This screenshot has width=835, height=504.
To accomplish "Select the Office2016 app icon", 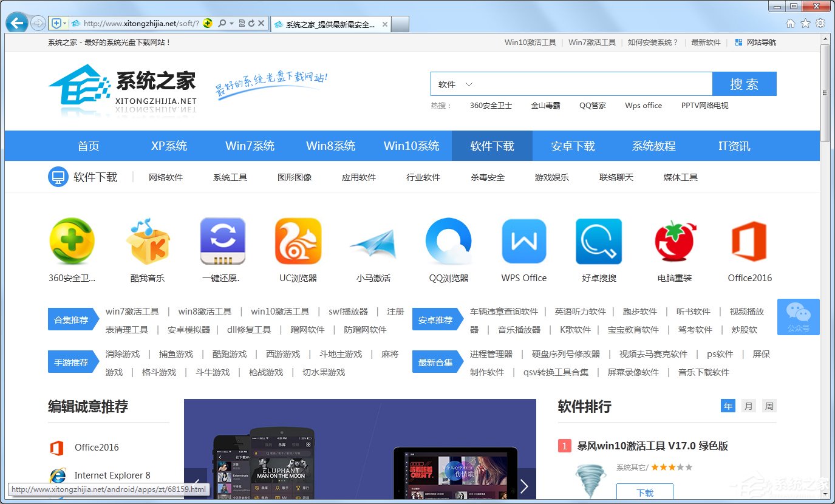I will pos(749,241).
